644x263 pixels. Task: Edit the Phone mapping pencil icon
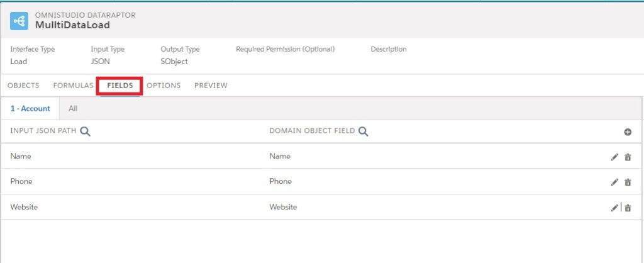point(614,182)
